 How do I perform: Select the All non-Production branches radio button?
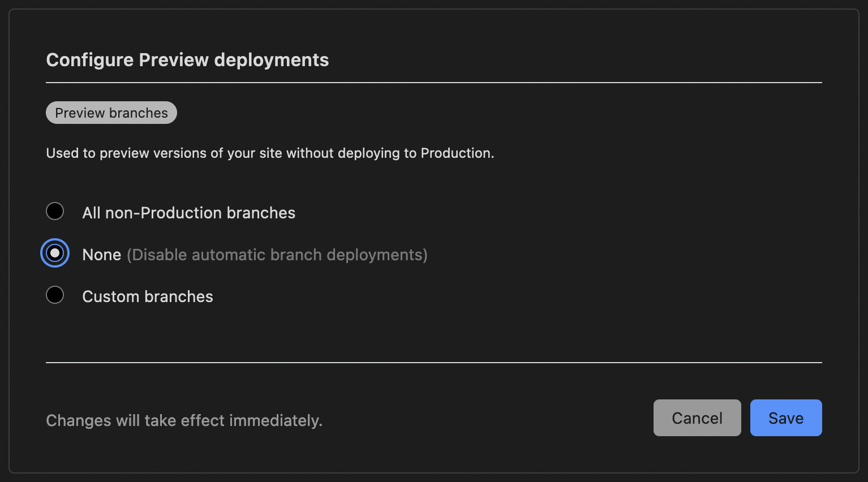click(55, 211)
